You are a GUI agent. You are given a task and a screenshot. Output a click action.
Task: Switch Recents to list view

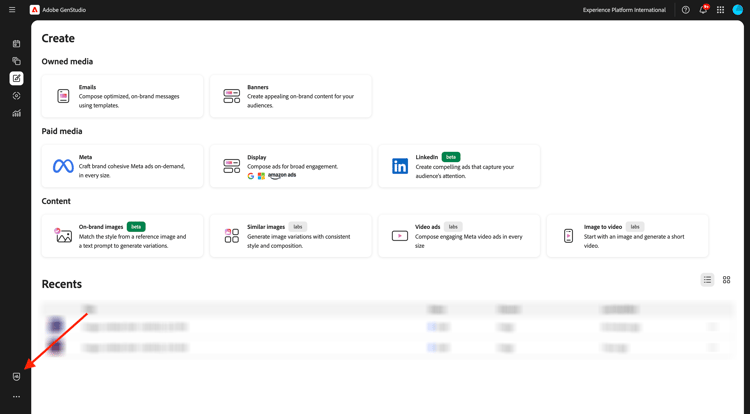pos(707,280)
